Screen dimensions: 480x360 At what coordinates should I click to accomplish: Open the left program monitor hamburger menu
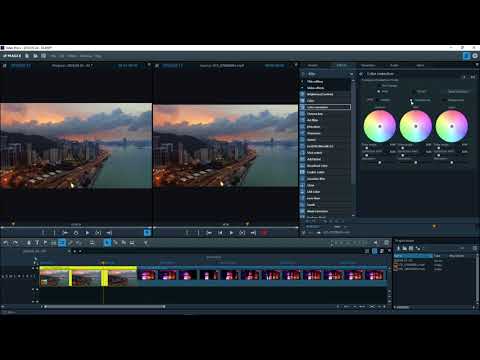click(x=5, y=66)
